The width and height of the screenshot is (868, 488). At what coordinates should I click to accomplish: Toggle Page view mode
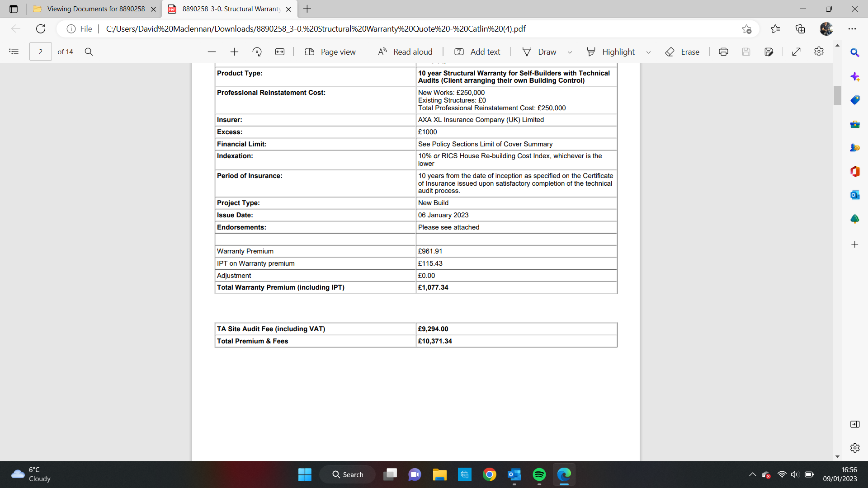click(x=330, y=52)
